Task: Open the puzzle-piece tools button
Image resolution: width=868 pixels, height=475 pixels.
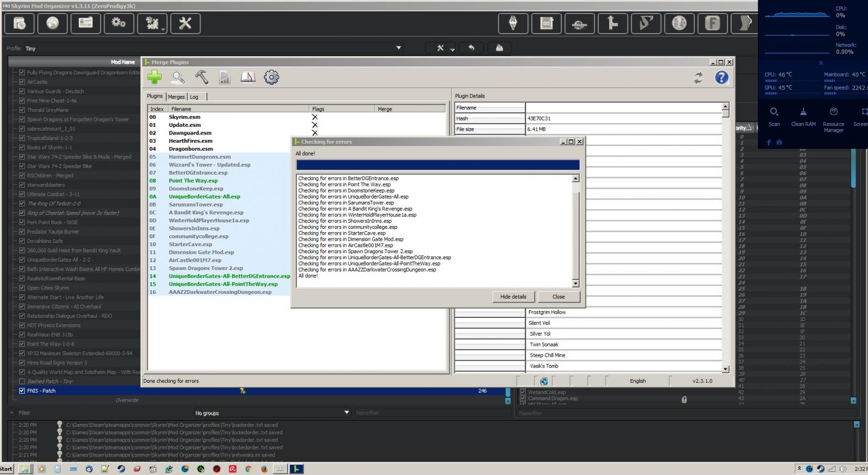Action: [x=152, y=23]
